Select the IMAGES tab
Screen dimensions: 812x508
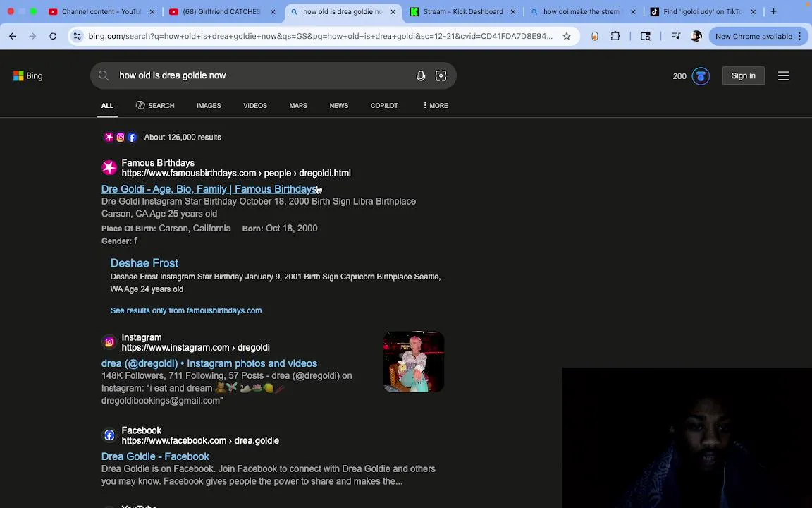tap(209, 105)
